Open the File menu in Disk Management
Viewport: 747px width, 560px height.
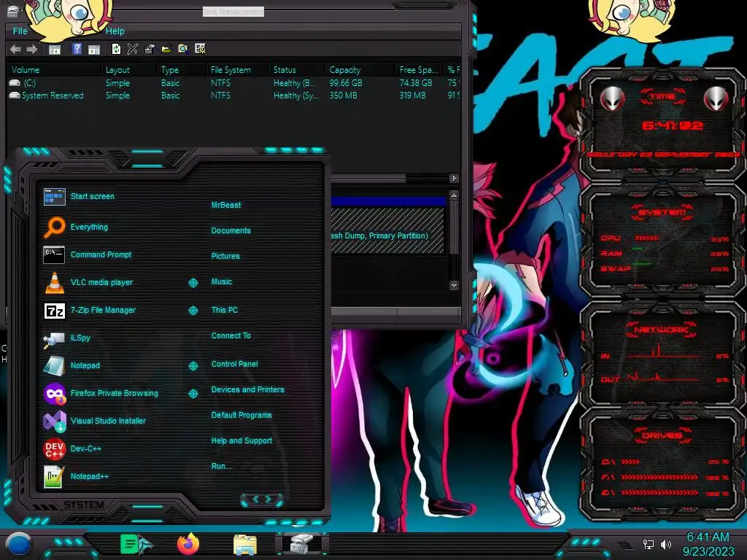click(20, 31)
